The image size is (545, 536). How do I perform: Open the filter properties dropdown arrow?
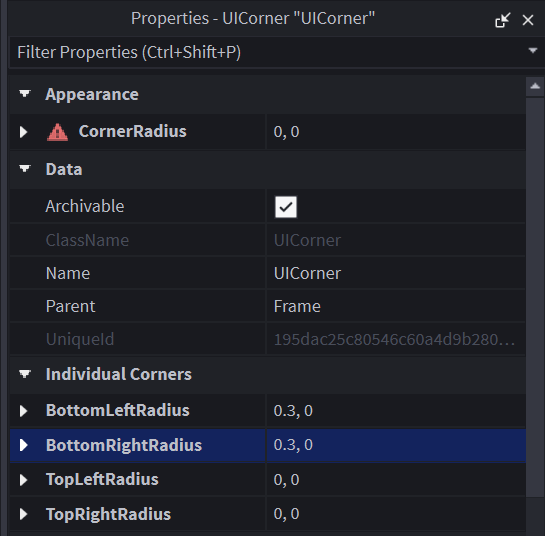532,51
